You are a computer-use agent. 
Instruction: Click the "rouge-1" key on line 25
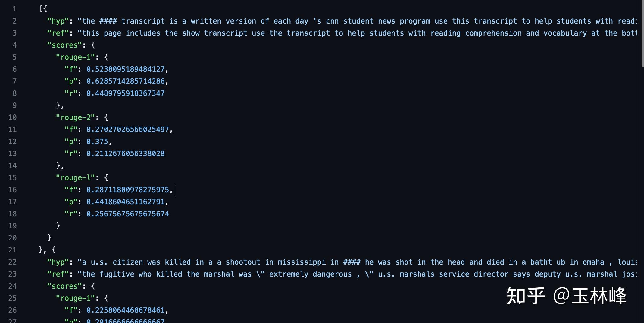pos(75,298)
